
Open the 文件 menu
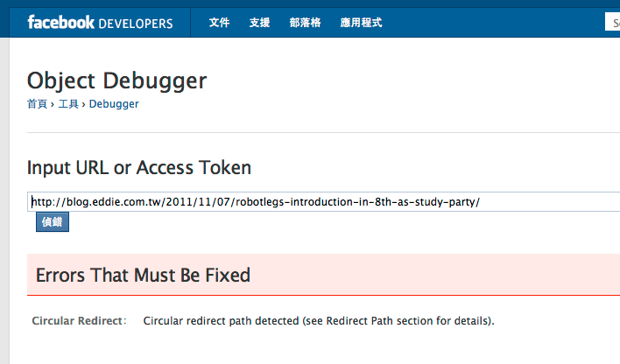[219, 23]
